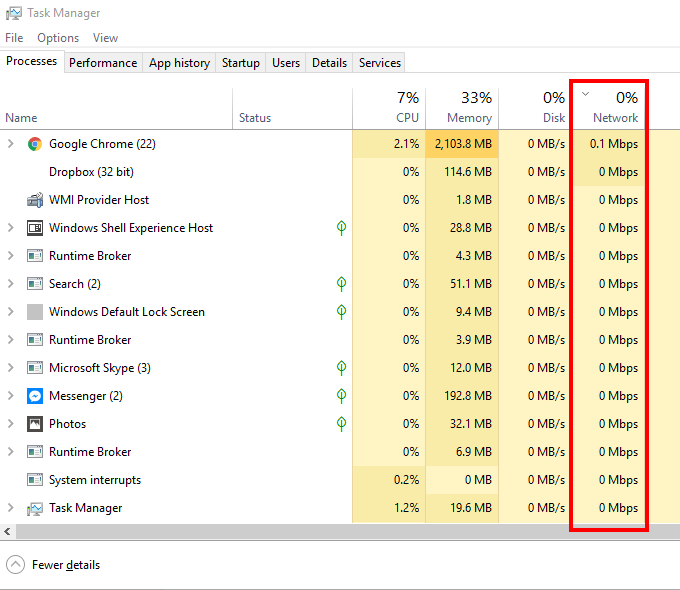Click the Photos app icon
The image size is (680, 590).
point(35,424)
